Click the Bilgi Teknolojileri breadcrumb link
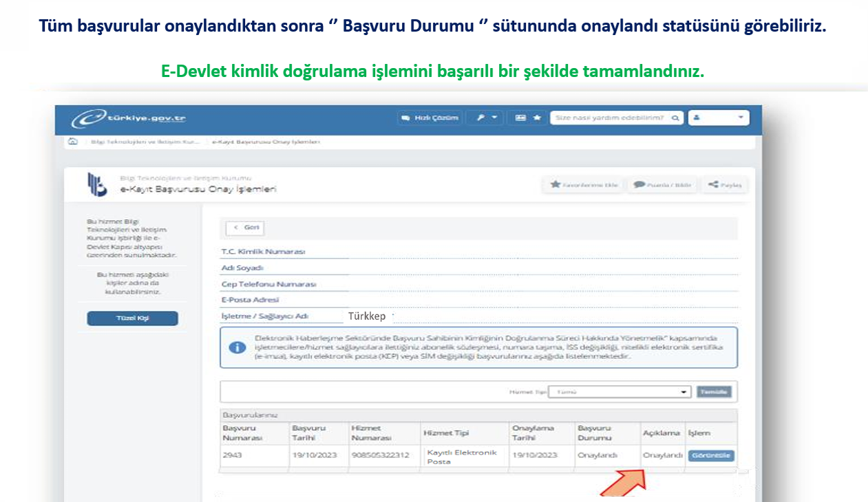Screen dimensions: 868x502 145,142
